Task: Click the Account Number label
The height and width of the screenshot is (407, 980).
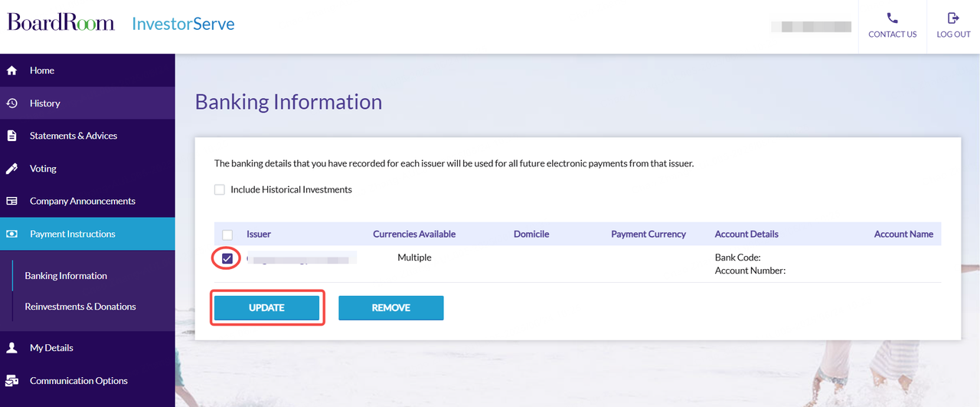Action: (x=750, y=271)
